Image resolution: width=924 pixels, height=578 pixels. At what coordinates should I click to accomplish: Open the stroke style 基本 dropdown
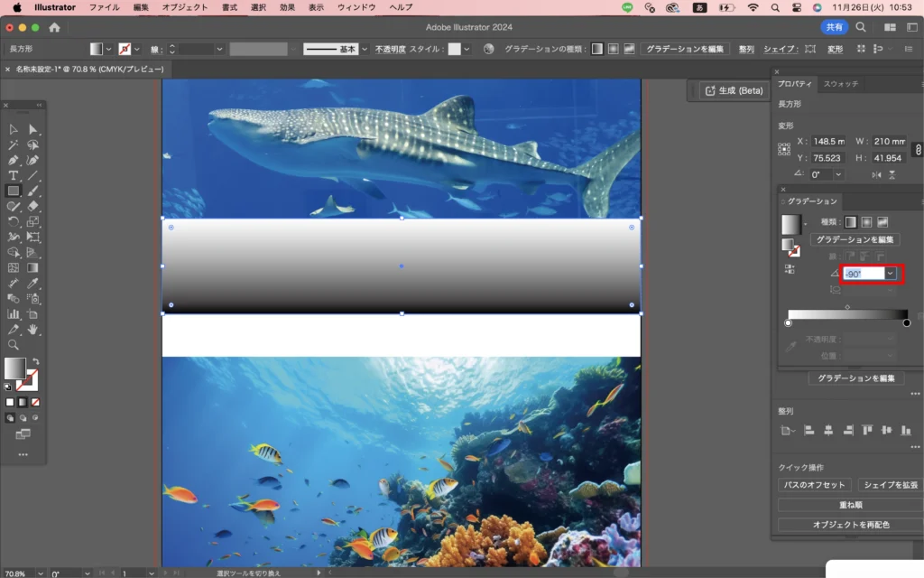tap(365, 49)
